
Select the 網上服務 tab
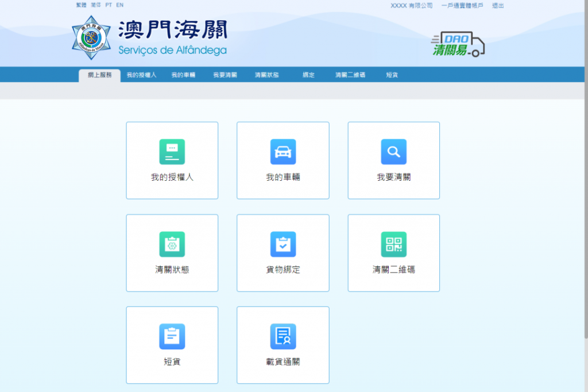coord(99,75)
